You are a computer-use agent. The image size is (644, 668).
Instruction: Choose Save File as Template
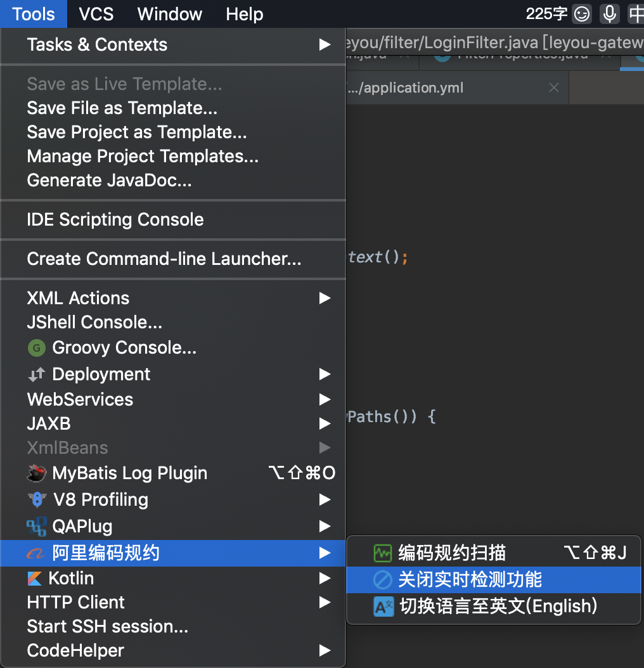point(172,108)
